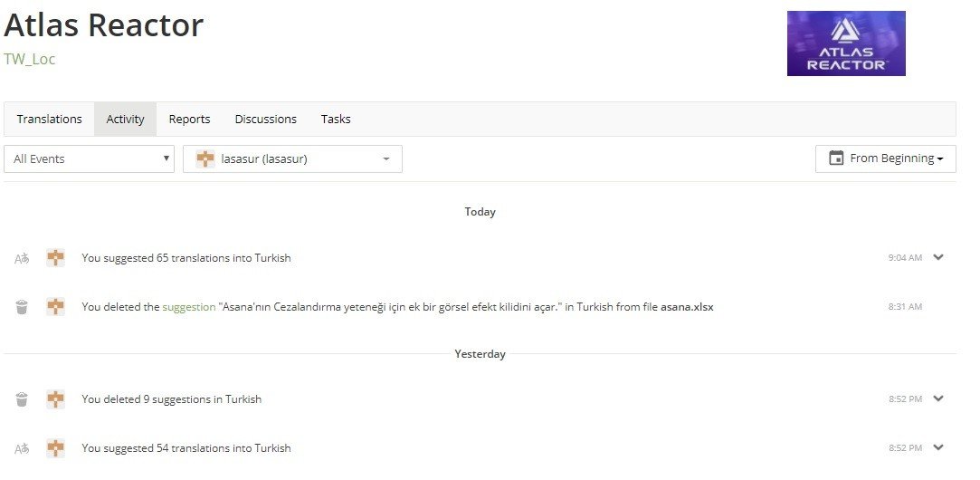Expand the 65 translations activity at 9:04 AM
Image resolution: width=980 pixels, height=480 pixels.
938,257
